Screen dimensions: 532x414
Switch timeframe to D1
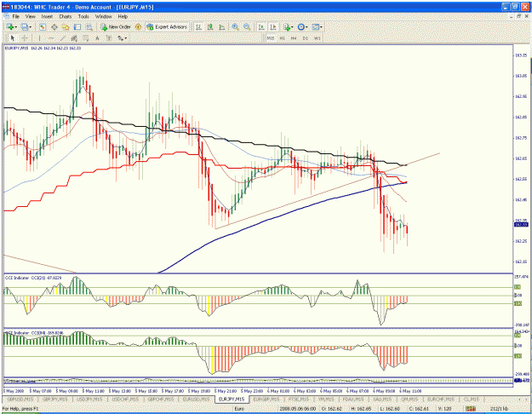[x=306, y=38]
